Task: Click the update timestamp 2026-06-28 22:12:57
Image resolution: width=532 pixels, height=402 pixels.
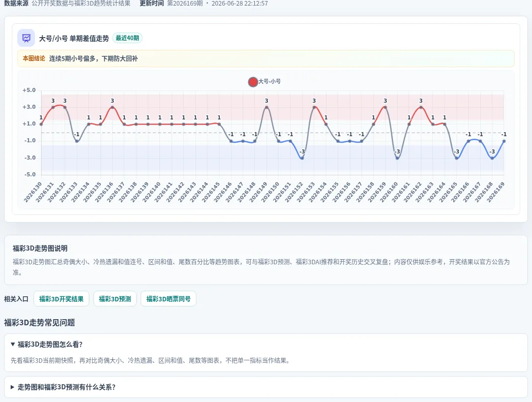Action: 240,4
